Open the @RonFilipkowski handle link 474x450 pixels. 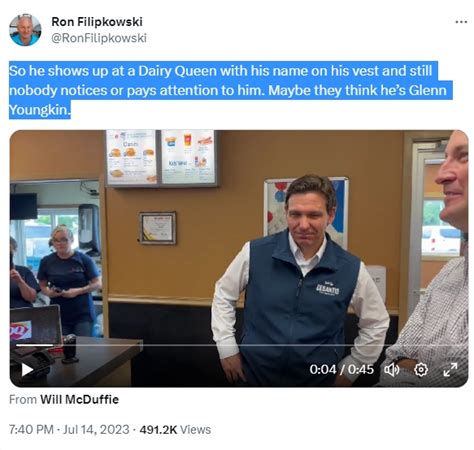coord(99,38)
